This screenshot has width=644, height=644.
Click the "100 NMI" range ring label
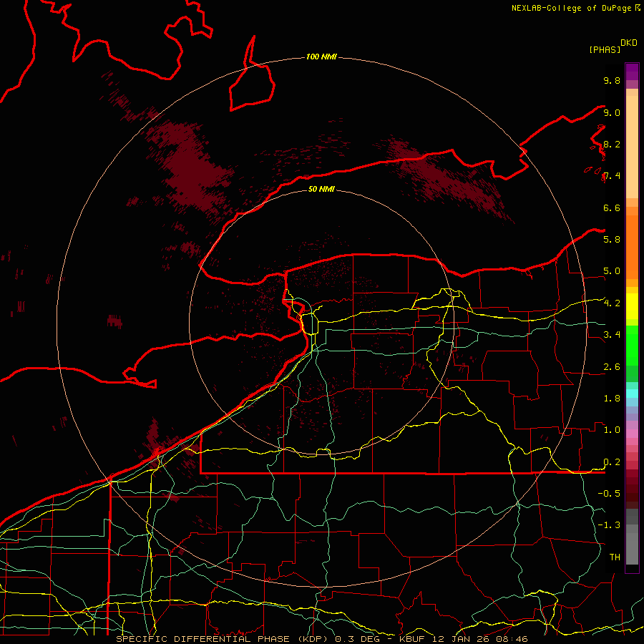point(321,57)
